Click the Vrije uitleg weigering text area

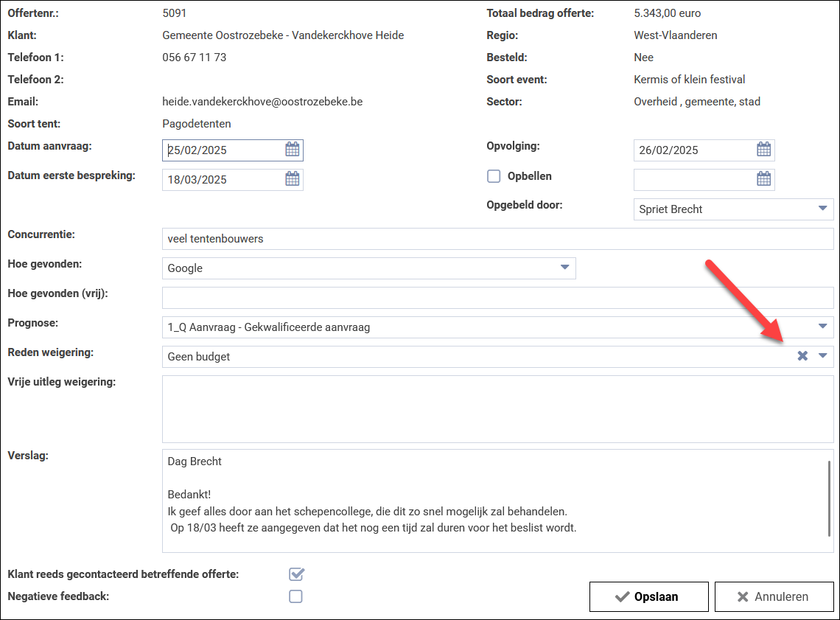(497, 409)
